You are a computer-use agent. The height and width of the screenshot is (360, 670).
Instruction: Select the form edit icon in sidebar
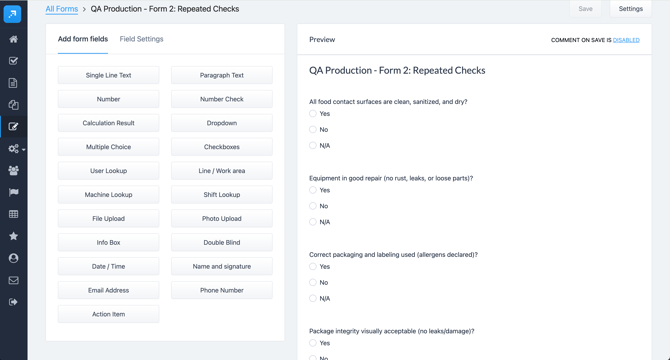click(13, 126)
